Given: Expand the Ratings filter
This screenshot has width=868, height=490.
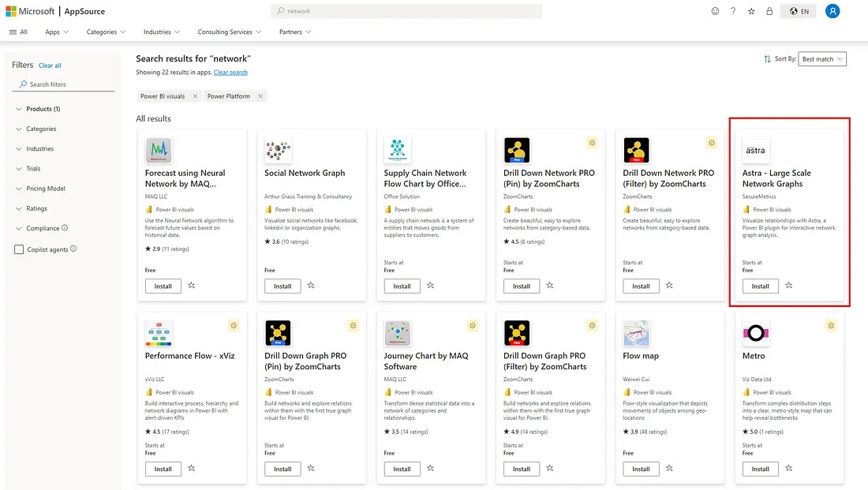Looking at the screenshot, I should click(x=31, y=209).
